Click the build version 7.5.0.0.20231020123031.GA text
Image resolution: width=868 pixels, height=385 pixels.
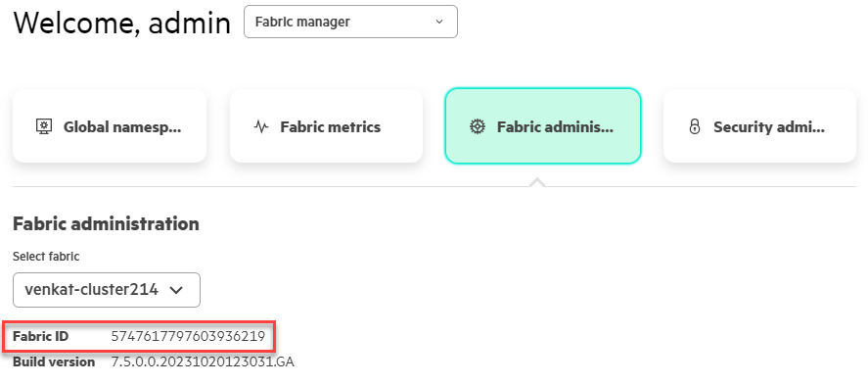click(x=203, y=362)
